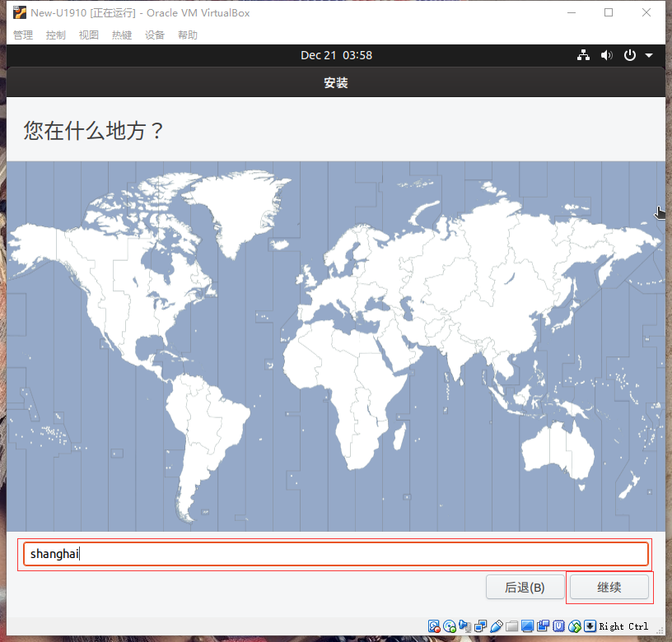Click the shared folders status icon
The width and height of the screenshot is (672, 642).
511,626
